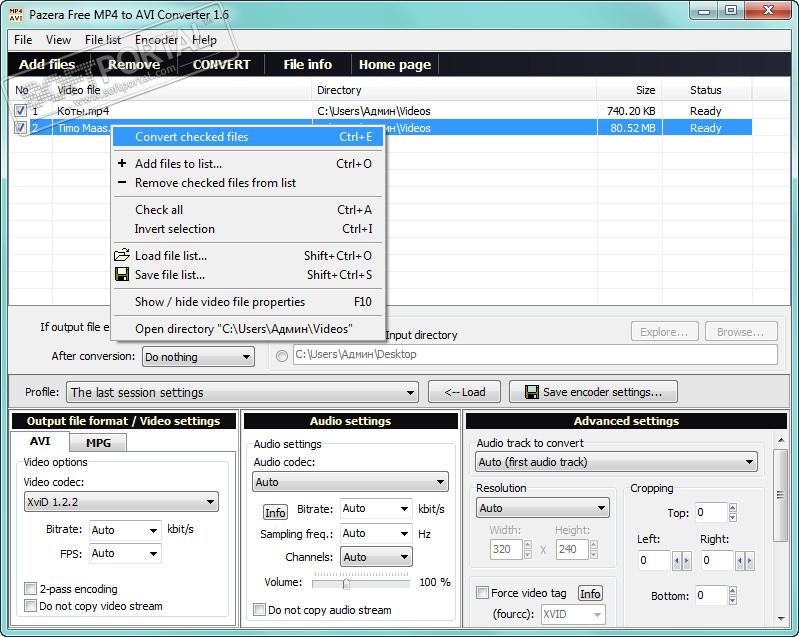
Task: Open the FPS dropdown
Action: coord(125,553)
